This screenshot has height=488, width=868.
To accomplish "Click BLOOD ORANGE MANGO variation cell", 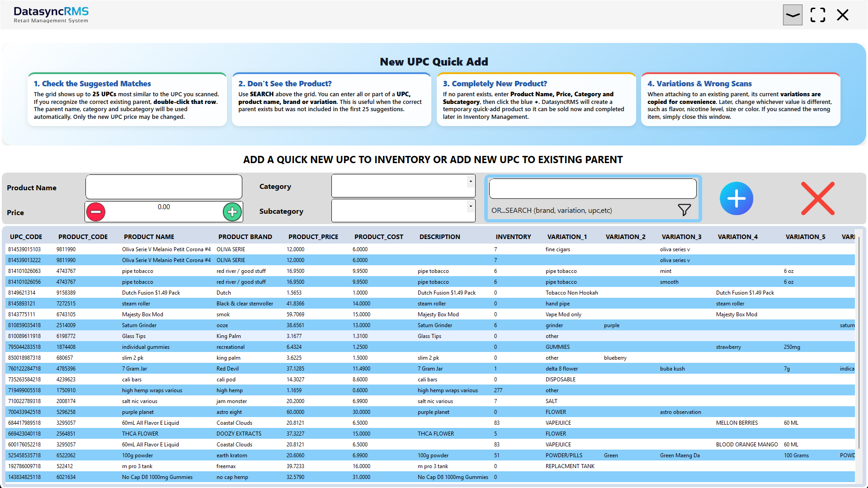I will 747,445.
